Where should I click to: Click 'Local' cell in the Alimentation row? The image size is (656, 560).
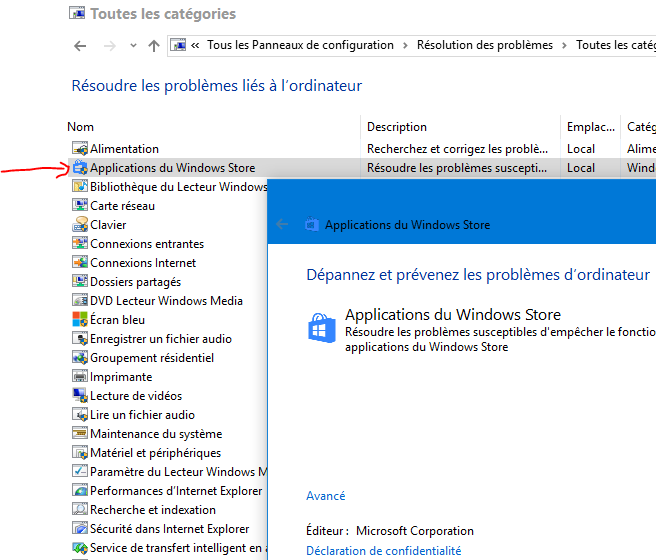[x=581, y=148]
